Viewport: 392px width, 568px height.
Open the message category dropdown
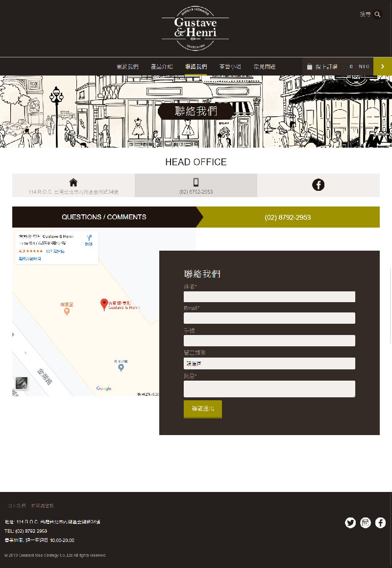coord(269,363)
